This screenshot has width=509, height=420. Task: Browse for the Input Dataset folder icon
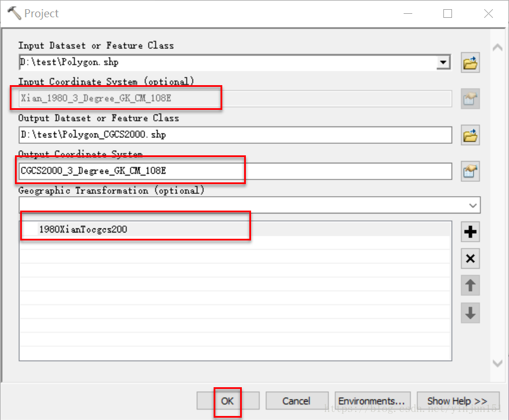[470, 63]
